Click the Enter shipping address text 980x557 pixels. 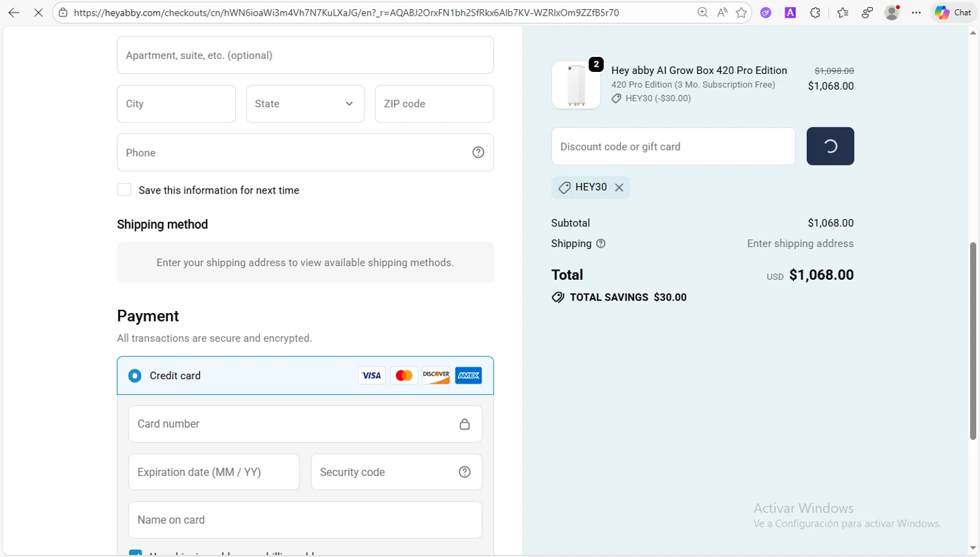[x=800, y=243]
